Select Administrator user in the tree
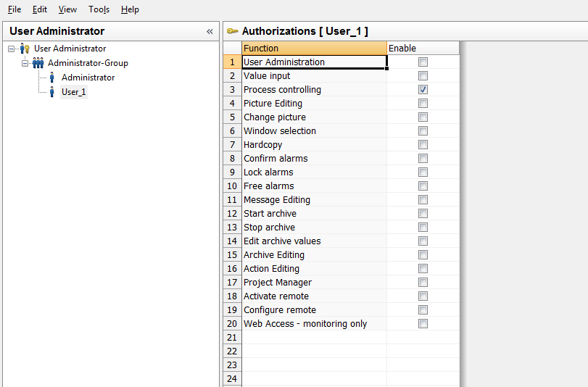The image size is (588, 387). point(88,78)
